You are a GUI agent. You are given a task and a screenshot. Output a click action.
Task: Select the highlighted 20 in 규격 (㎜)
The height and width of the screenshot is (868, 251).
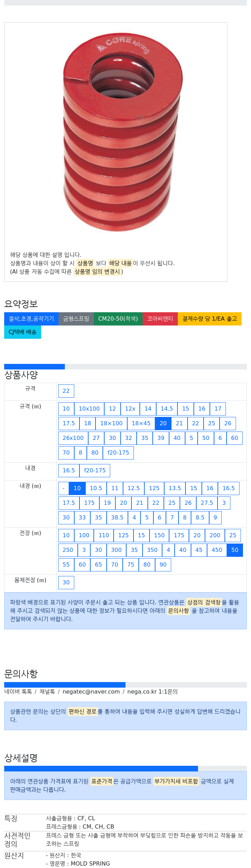coord(163,424)
